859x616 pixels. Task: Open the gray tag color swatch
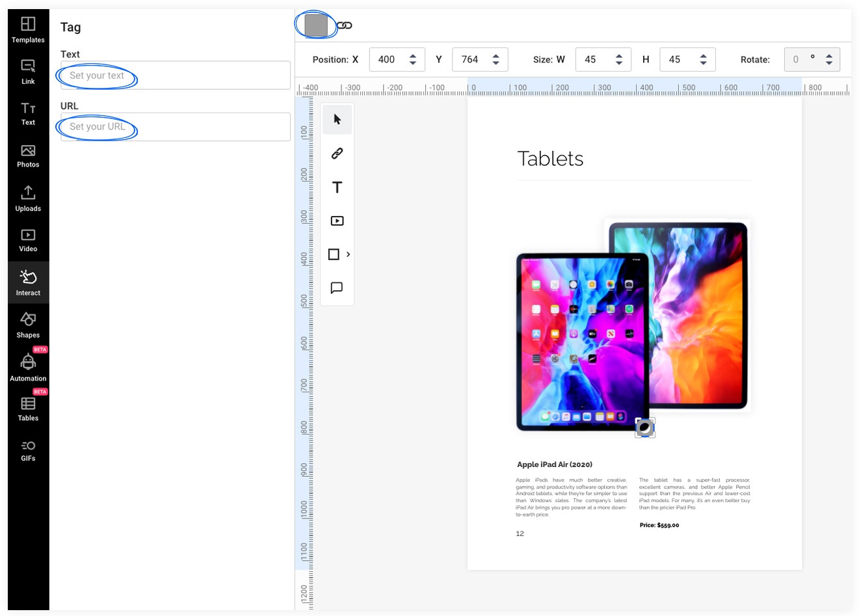pyautogui.click(x=316, y=25)
